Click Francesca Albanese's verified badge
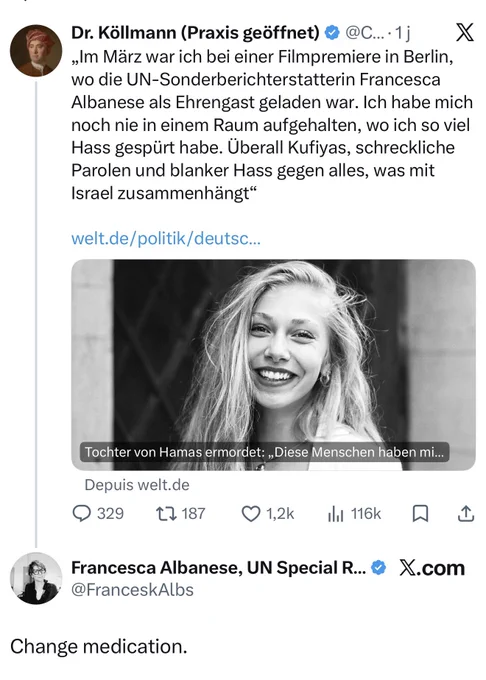 (x=379, y=567)
